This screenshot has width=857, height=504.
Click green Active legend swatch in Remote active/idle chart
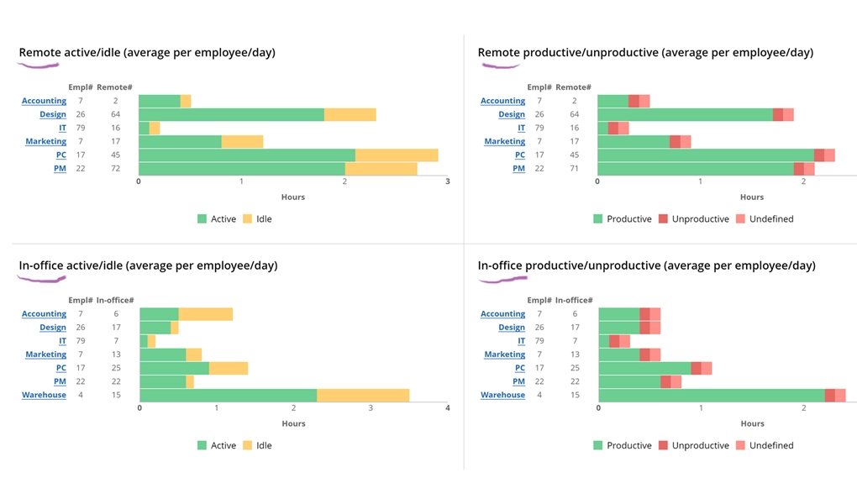[202, 219]
